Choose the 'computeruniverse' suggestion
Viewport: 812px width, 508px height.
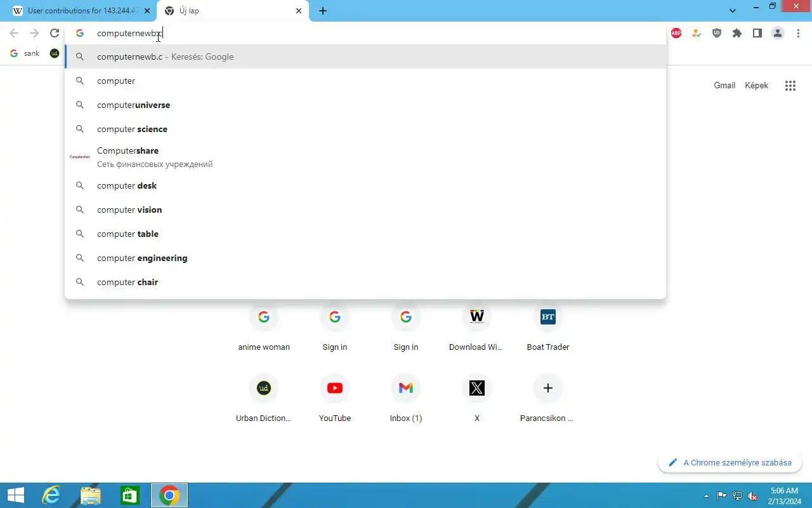[x=365, y=105]
